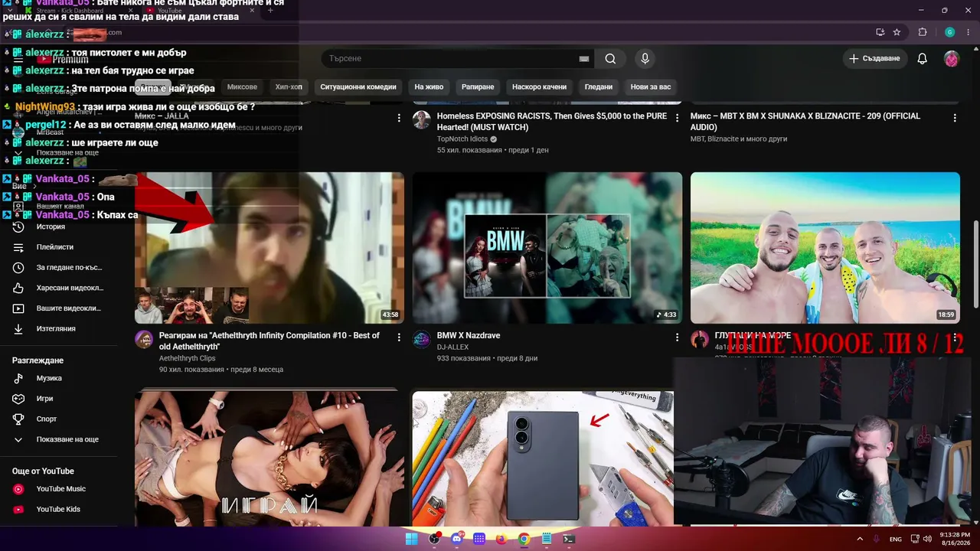Open the YouTube account avatar menu
Screen dimensions: 980x551
(x=951, y=59)
